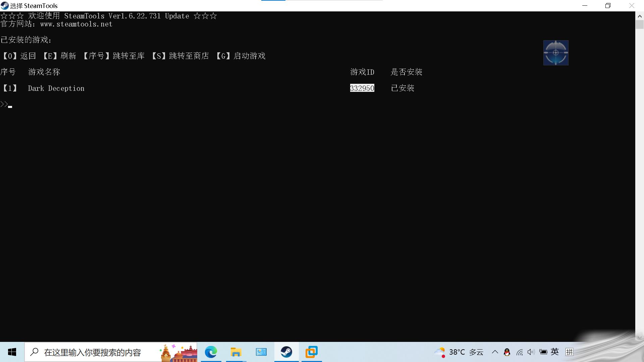The image size is (644, 362).
Task: Click the console scrollbar down arrow
Action: pyautogui.click(x=639, y=338)
